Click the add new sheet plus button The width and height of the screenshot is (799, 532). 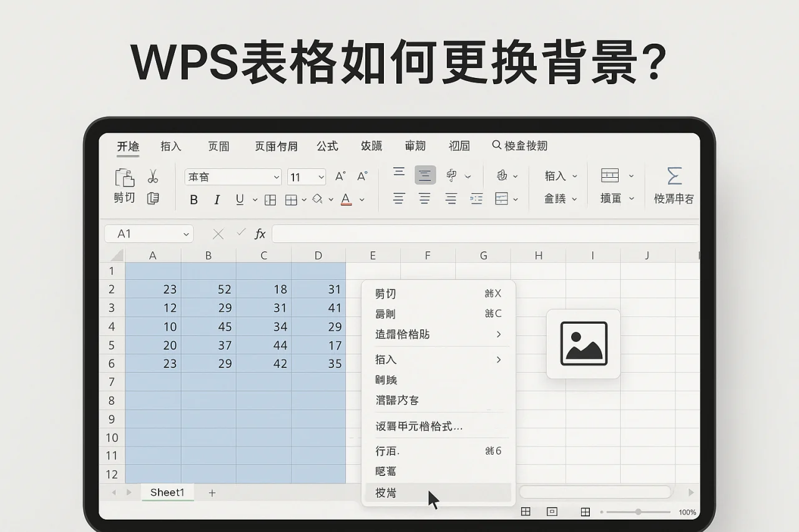tap(212, 492)
